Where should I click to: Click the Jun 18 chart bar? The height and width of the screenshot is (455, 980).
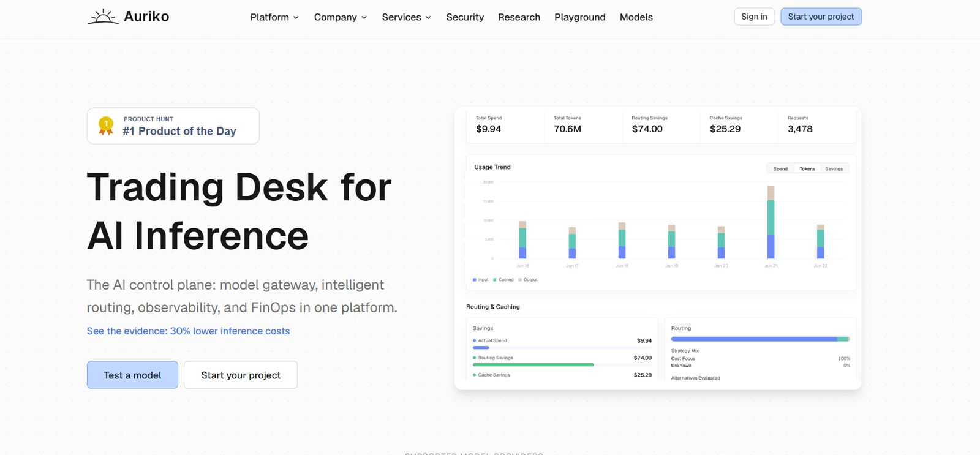pyautogui.click(x=622, y=241)
